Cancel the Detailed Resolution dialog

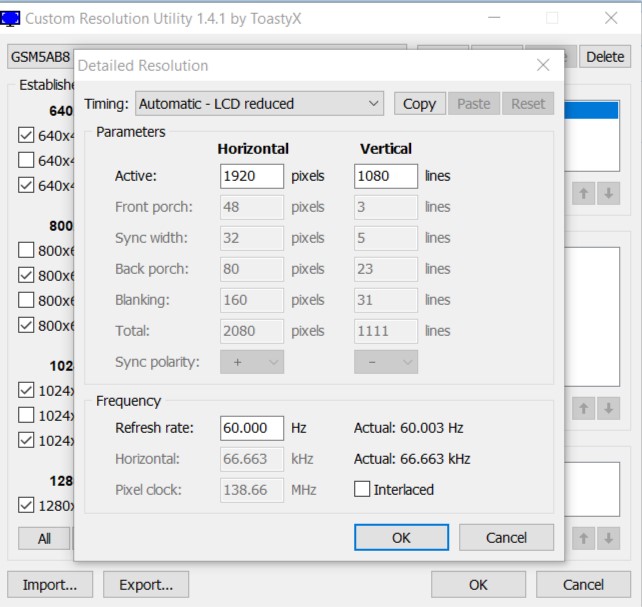(x=506, y=537)
